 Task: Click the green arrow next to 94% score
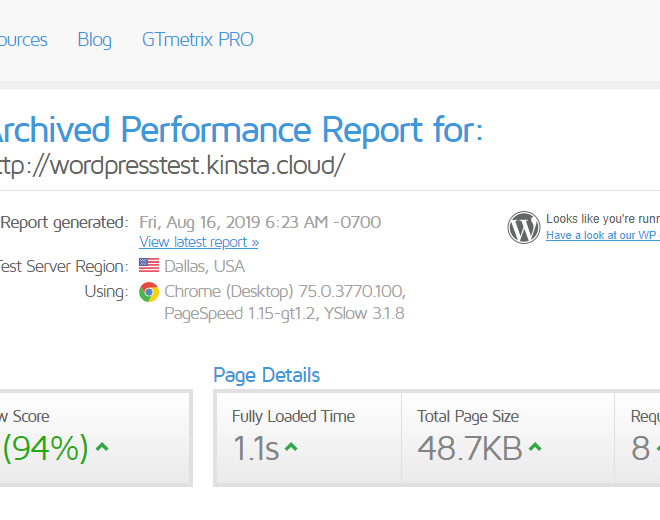pyautogui.click(x=102, y=447)
